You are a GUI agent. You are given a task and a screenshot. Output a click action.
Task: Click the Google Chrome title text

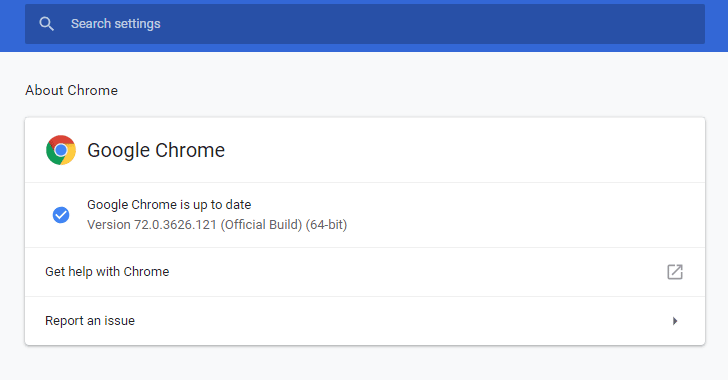coord(156,150)
